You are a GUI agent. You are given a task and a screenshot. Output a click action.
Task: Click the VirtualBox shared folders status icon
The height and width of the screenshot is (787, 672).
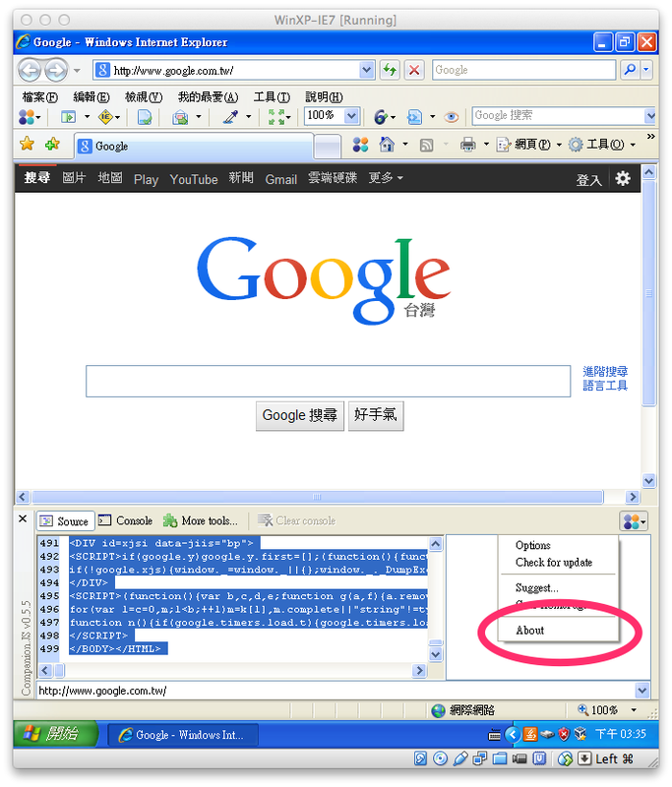[x=500, y=758]
